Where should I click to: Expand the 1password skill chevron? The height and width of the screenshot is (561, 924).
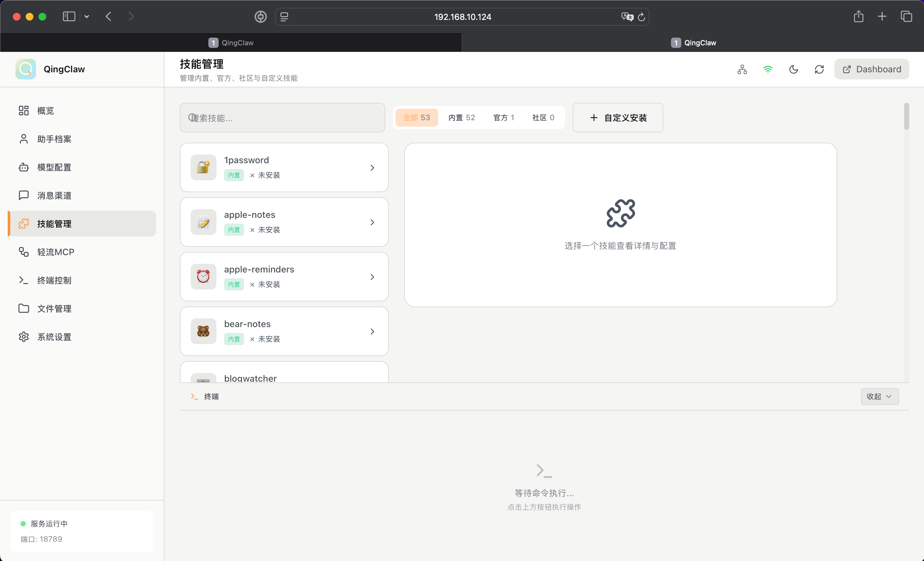[x=372, y=168]
